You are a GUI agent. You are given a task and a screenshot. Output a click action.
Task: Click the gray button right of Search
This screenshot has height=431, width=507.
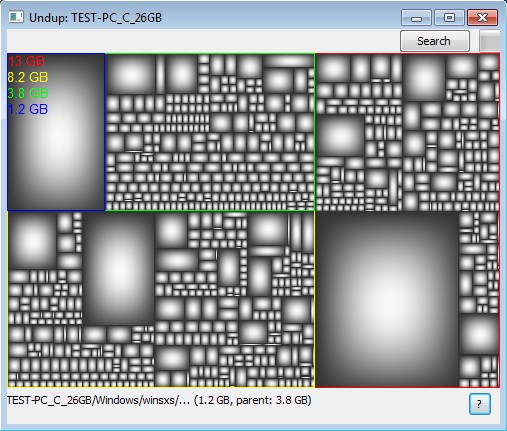coord(489,41)
